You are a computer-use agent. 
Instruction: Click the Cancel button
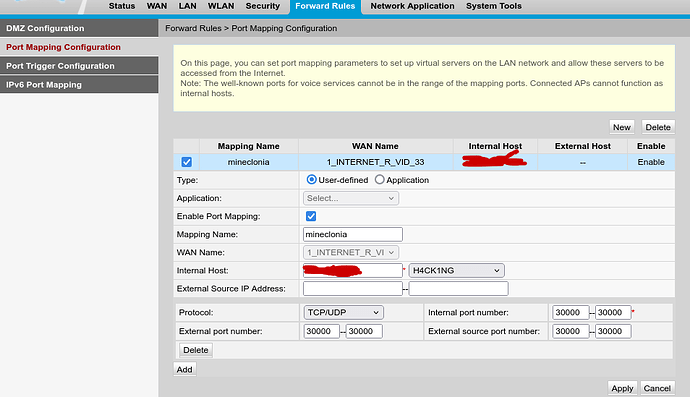657,388
